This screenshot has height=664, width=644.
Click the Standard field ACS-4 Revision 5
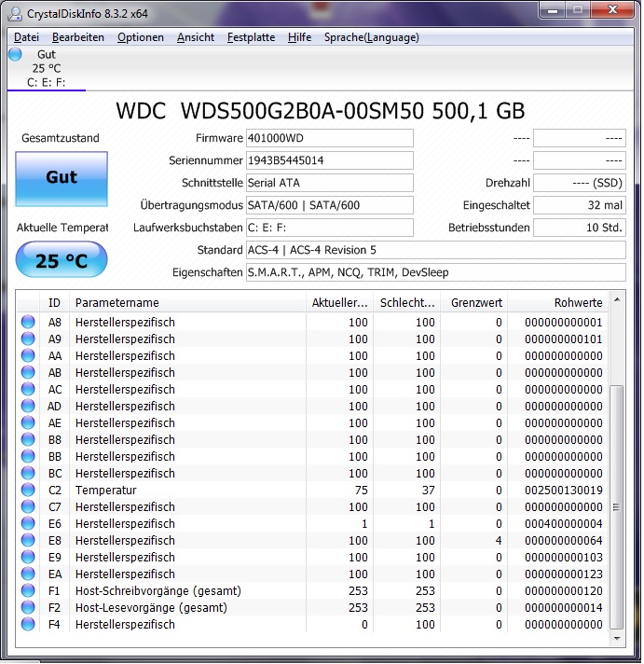(436, 250)
